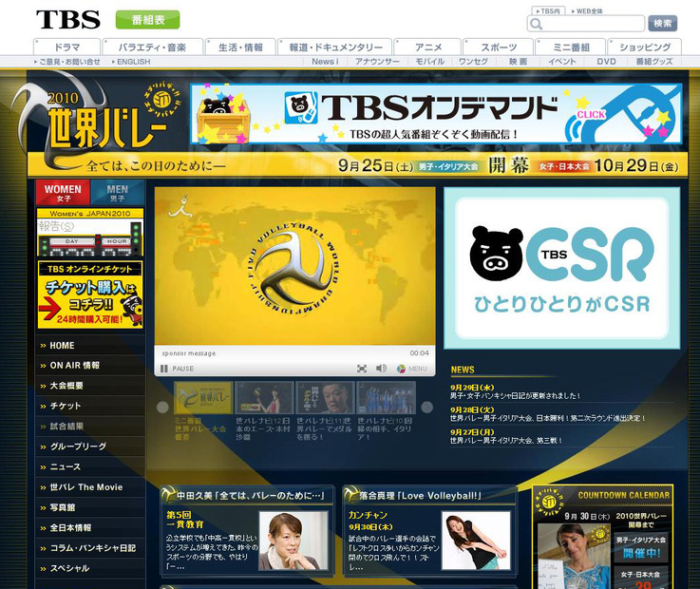Screen dimensions: 700x589
Task: Open 写真館 in sidebar menu
Action: tap(90, 507)
